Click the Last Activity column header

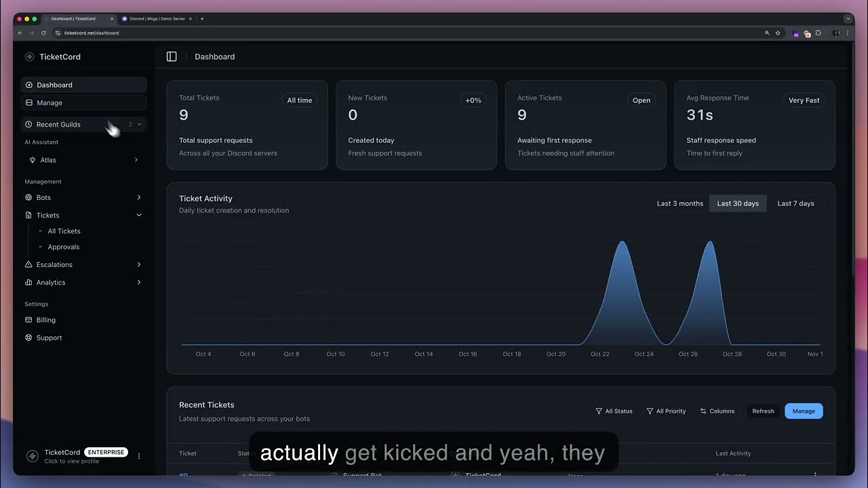pyautogui.click(x=733, y=453)
